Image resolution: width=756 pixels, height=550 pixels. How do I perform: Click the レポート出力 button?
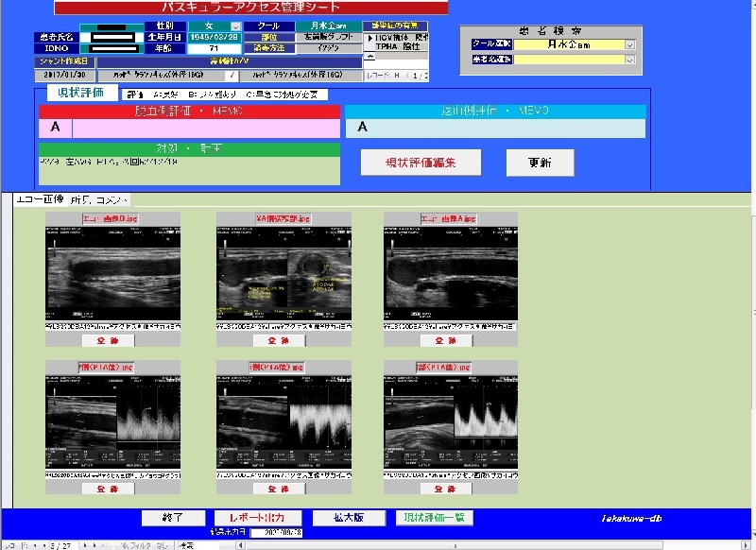tap(258, 518)
